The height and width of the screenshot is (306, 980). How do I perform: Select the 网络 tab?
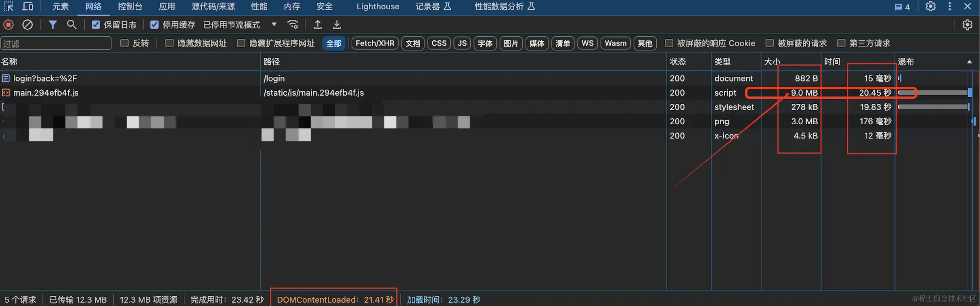[93, 6]
